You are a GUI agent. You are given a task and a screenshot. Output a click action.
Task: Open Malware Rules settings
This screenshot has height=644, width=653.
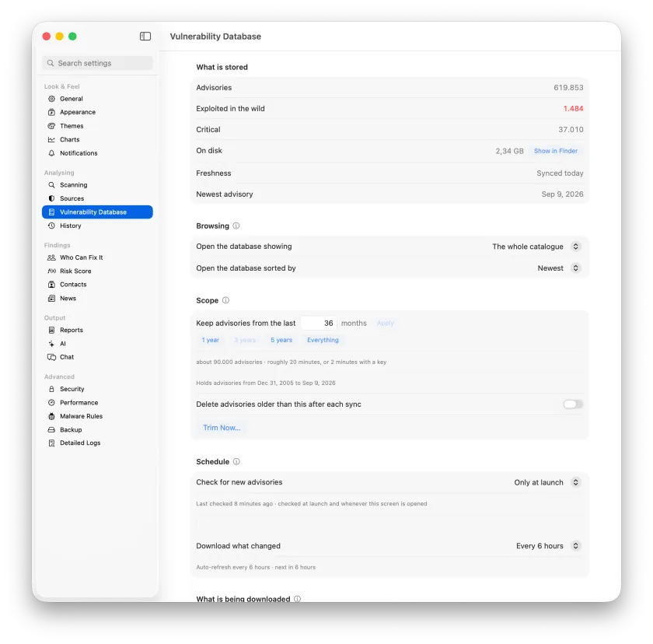97,416
